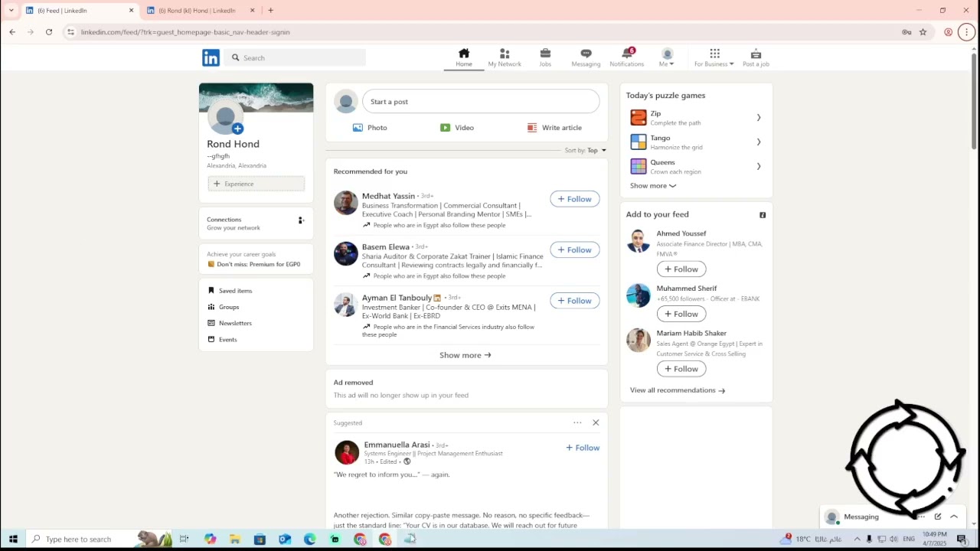Open Saved items

pyautogui.click(x=230, y=291)
